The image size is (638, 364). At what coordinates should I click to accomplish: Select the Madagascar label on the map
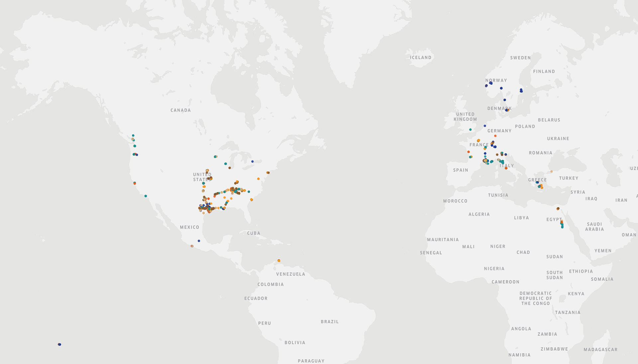600,349
